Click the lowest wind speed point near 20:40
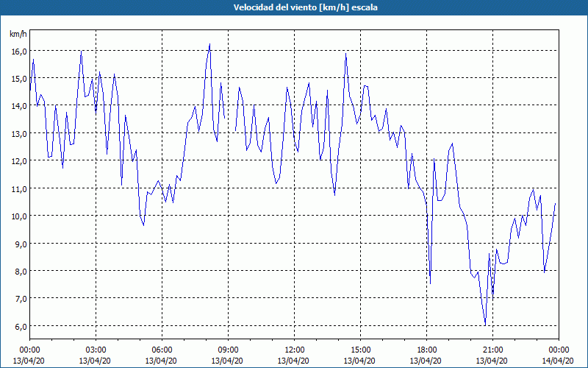The width and height of the screenshot is (588, 368). [x=485, y=325]
